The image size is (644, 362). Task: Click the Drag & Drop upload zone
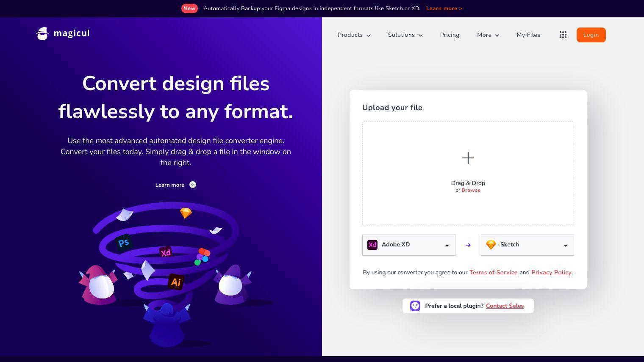point(468,174)
